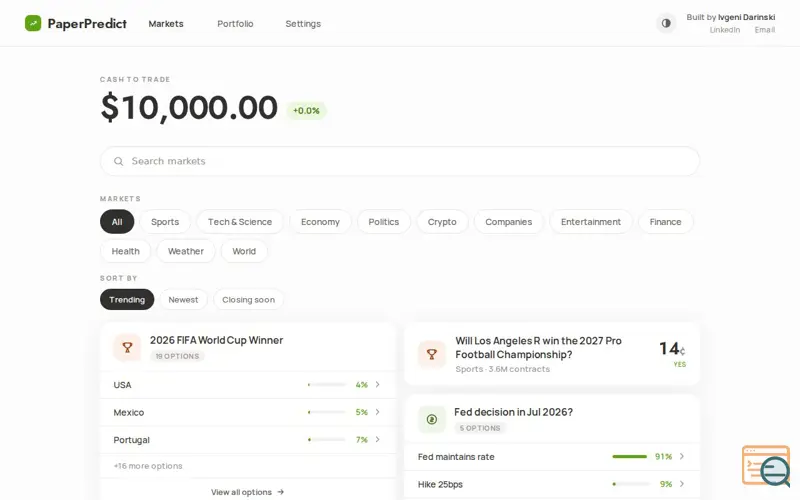Open the 2026 FIFA World Cup Winner market
This screenshot has width=800, height=500.
coord(216,340)
